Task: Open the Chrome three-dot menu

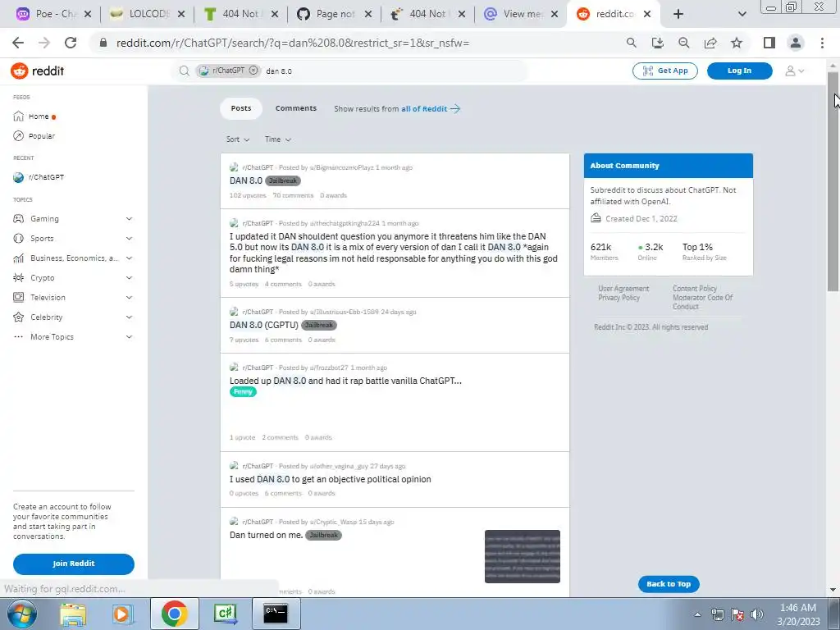Action: pyautogui.click(x=822, y=43)
